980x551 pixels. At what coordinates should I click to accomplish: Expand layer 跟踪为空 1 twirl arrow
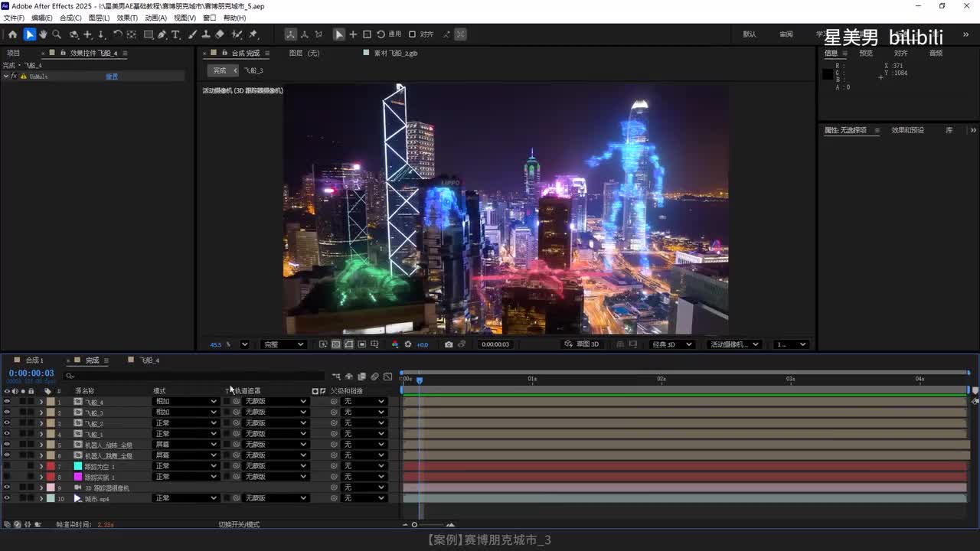[41, 466]
